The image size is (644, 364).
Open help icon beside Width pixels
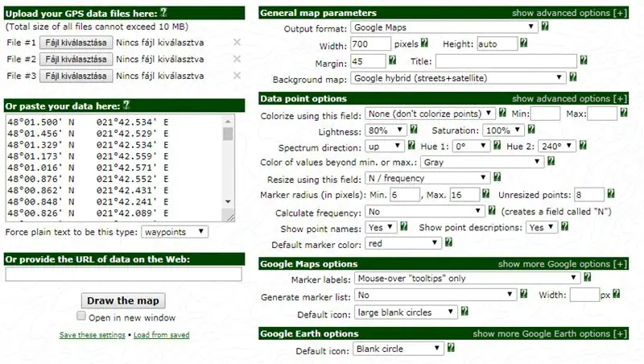[424, 43]
